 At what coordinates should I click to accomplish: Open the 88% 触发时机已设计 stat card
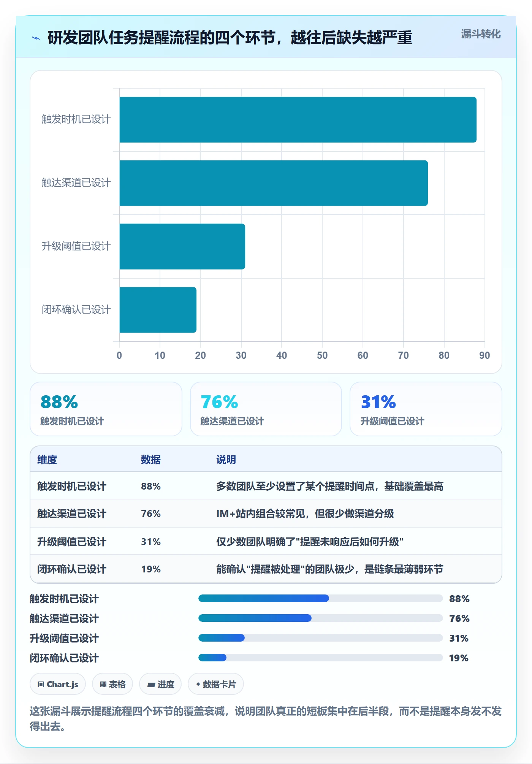[106, 409]
